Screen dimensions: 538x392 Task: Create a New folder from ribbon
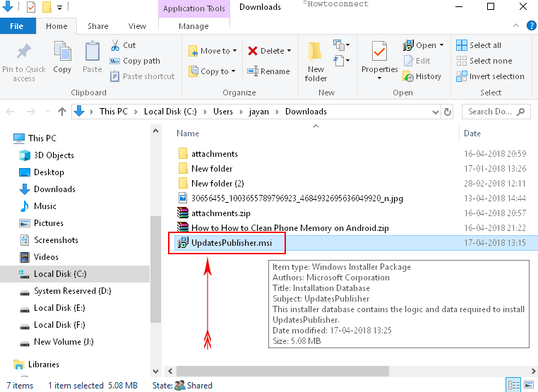pyautogui.click(x=316, y=61)
